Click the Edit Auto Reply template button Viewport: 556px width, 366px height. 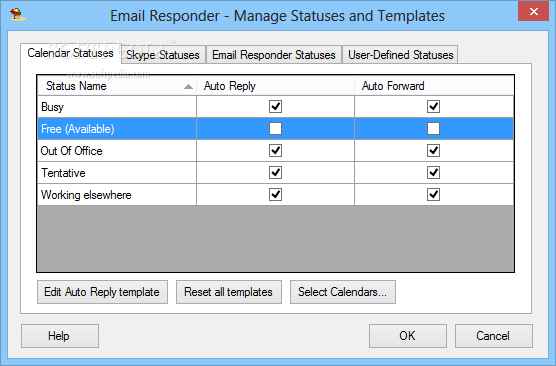pos(102,292)
